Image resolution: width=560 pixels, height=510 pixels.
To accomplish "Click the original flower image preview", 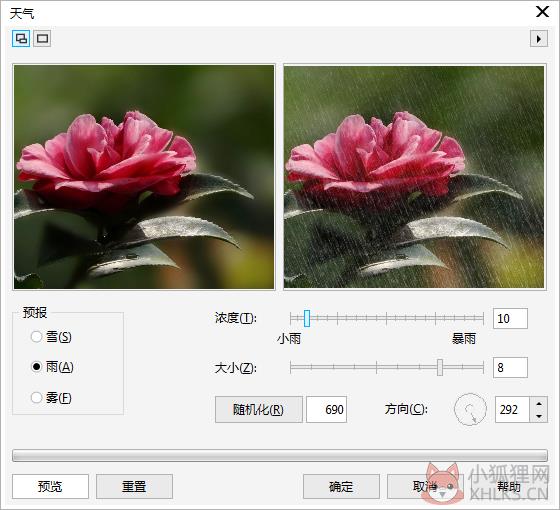I will click(144, 177).
